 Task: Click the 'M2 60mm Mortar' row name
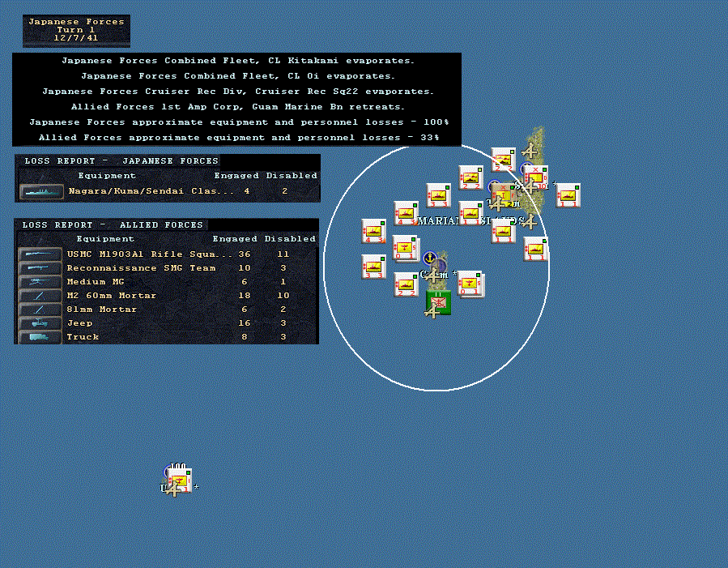pos(112,296)
